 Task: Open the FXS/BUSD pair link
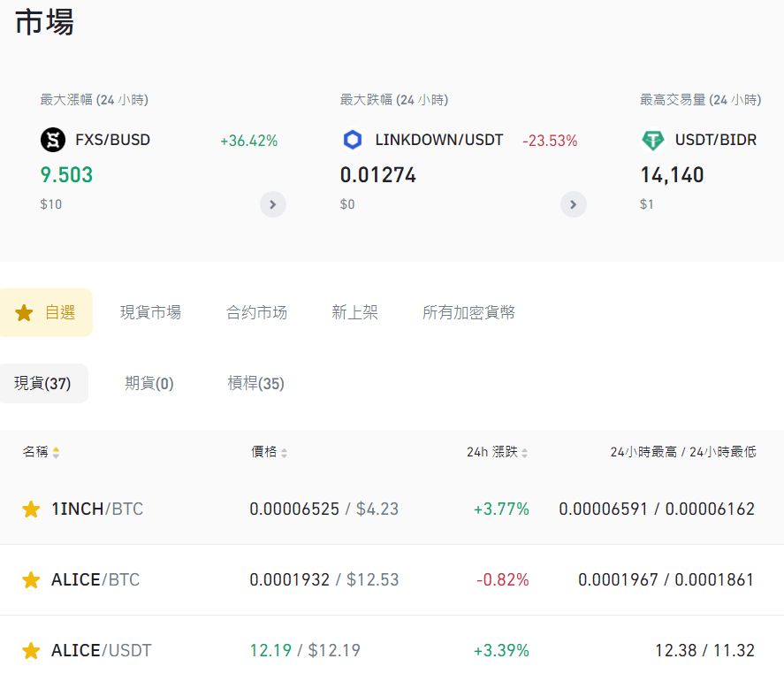pyautogui.click(x=112, y=140)
